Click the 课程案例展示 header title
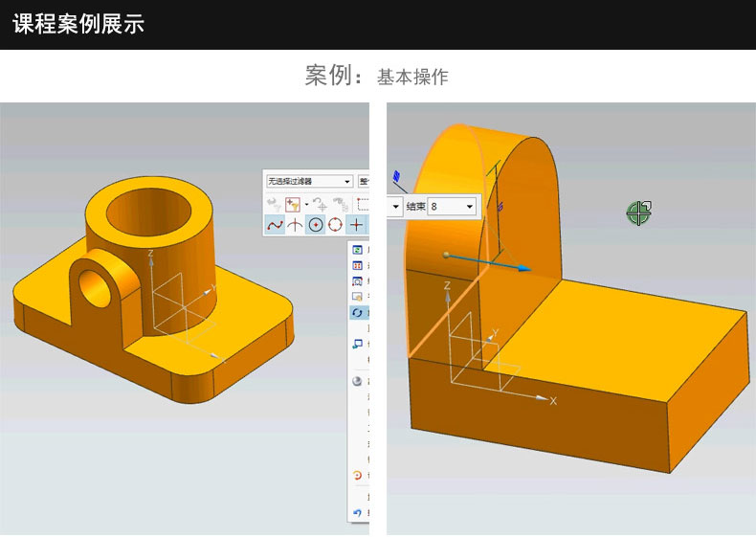Viewport: 756px width, 537px height. click(x=78, y=25)
